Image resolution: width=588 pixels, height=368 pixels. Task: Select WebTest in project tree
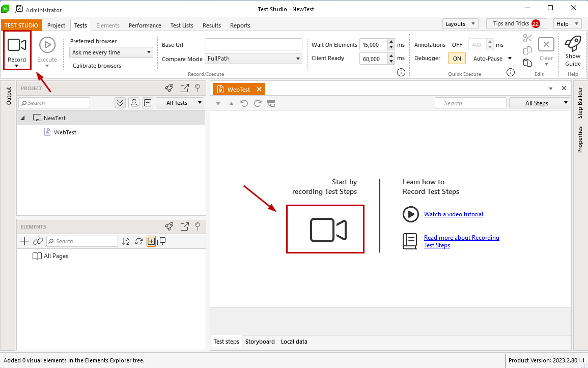pyautogui.click(x=65, y=132)
